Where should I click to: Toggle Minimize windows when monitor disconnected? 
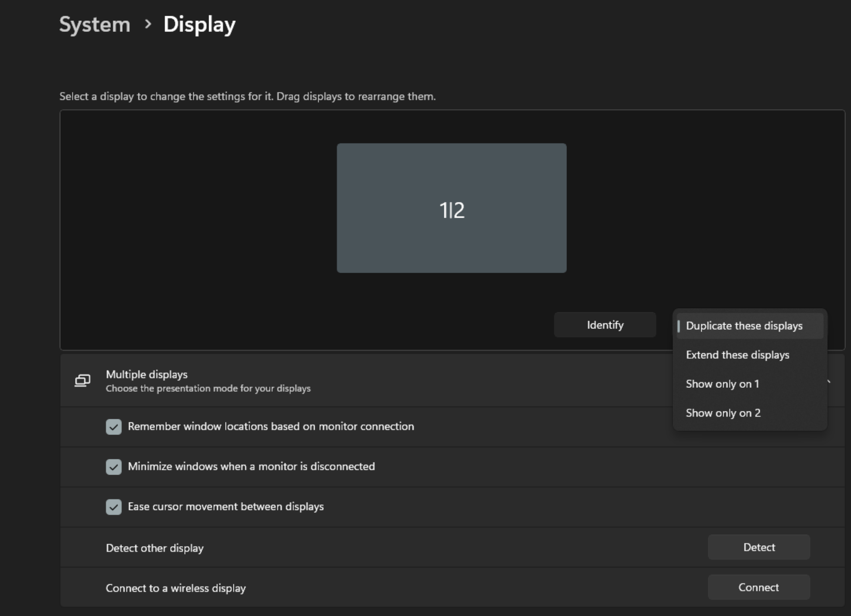tap(113, 467)
